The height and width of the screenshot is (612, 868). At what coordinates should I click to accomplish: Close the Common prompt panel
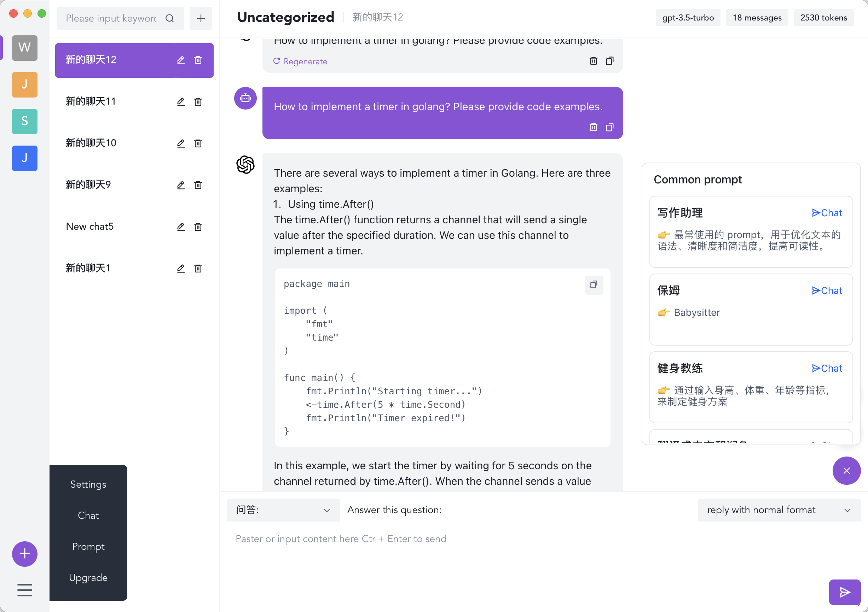(x=846, y=470)
